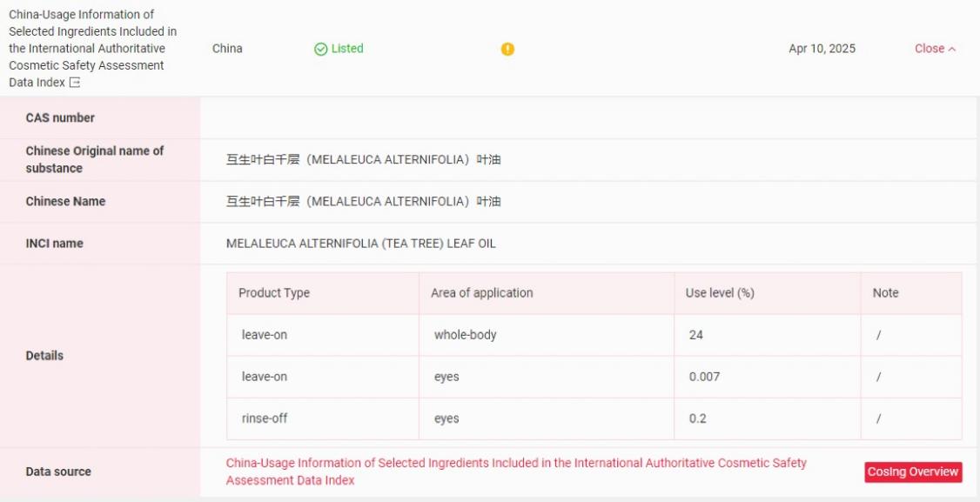
Task: Click the Chinese Name value text
Action: (363, 202)
